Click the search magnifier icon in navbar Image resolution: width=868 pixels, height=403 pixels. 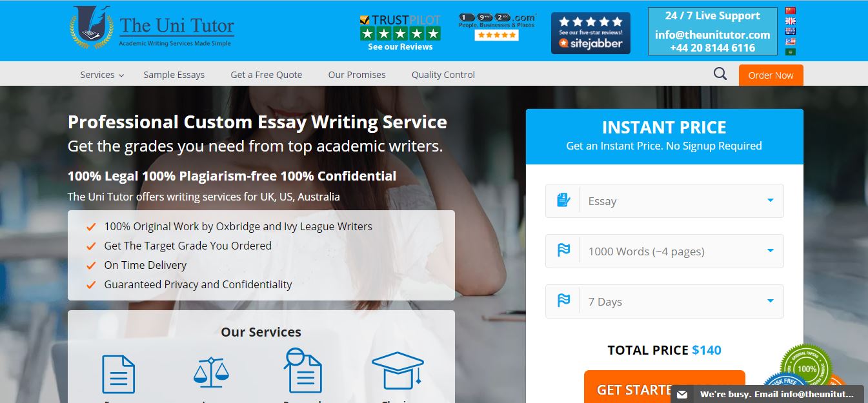pyautogui.click(x=720, y=74)
